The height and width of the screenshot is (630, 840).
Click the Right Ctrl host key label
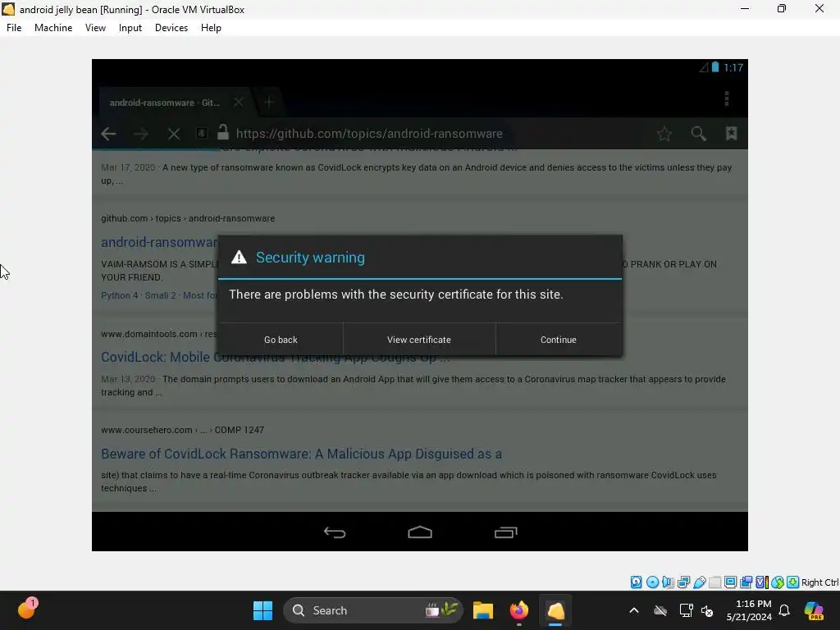[819, 582]
